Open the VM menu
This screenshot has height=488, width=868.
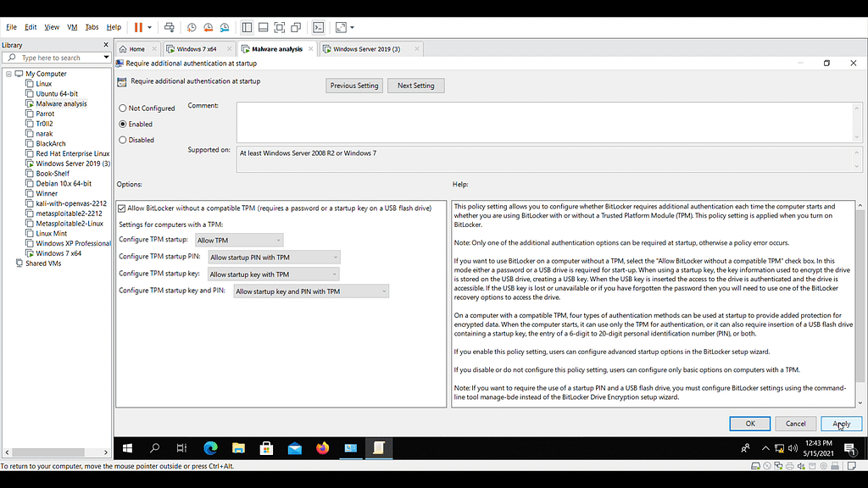(72, 27)
